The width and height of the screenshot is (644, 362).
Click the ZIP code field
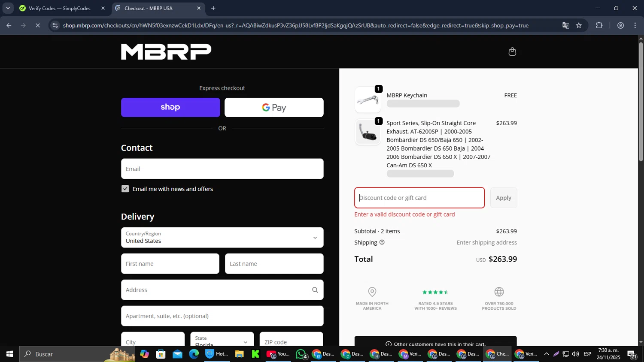(x=291, y=339)
